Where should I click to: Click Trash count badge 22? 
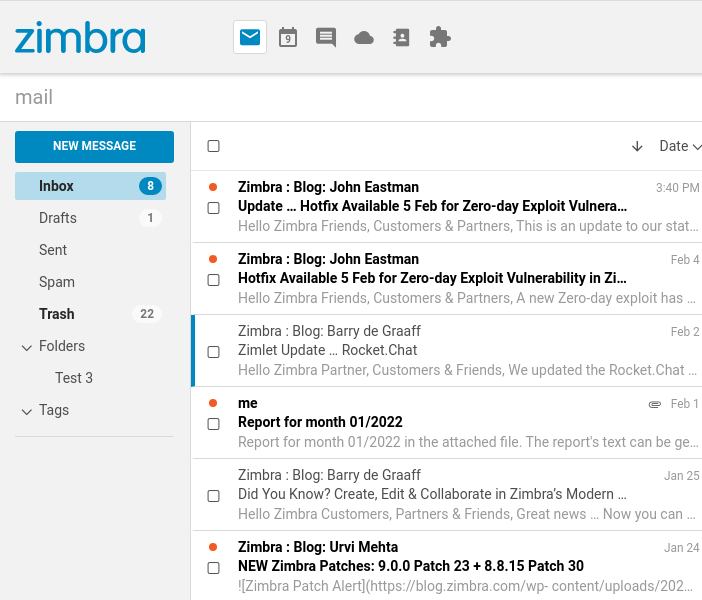(x=147, y=314)
